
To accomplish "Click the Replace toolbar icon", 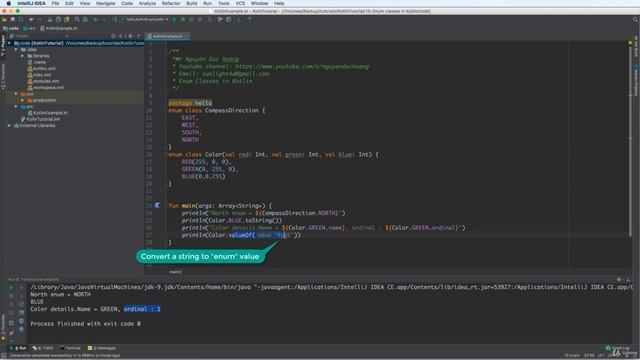I will click(x=85, y=19).
